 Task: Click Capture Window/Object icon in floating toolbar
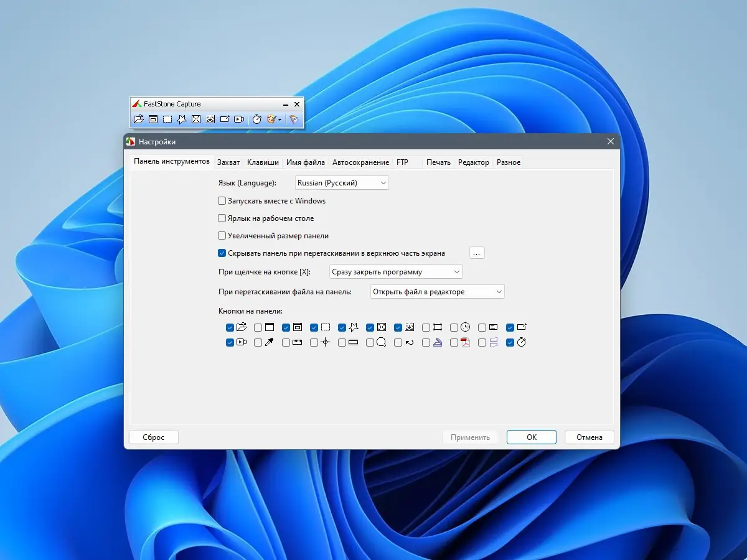click(x=153, y=119)
